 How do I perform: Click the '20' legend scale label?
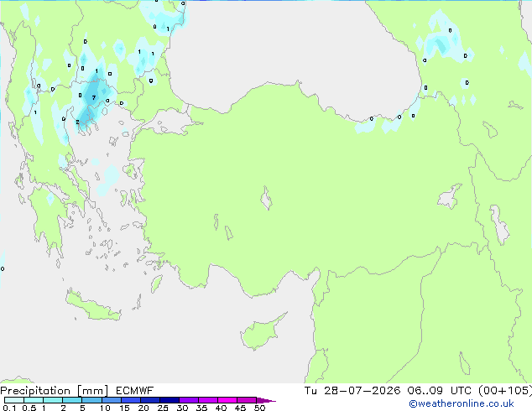tap(143, 408)
